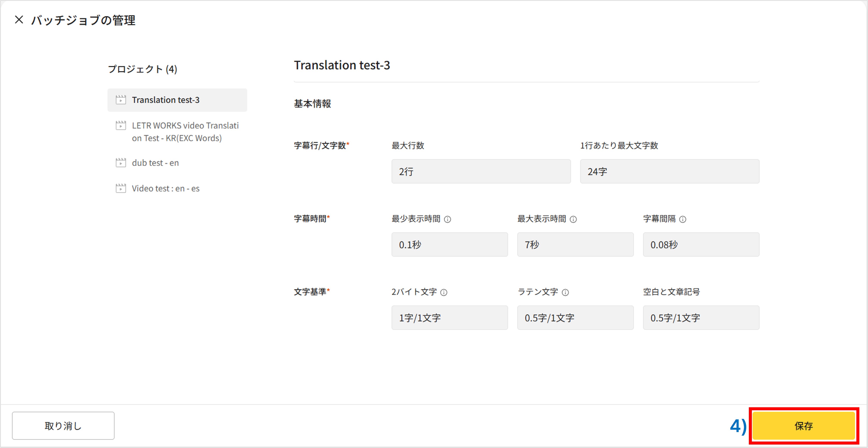Click info icon next to 最少表示時間

(x=448, y=219)
